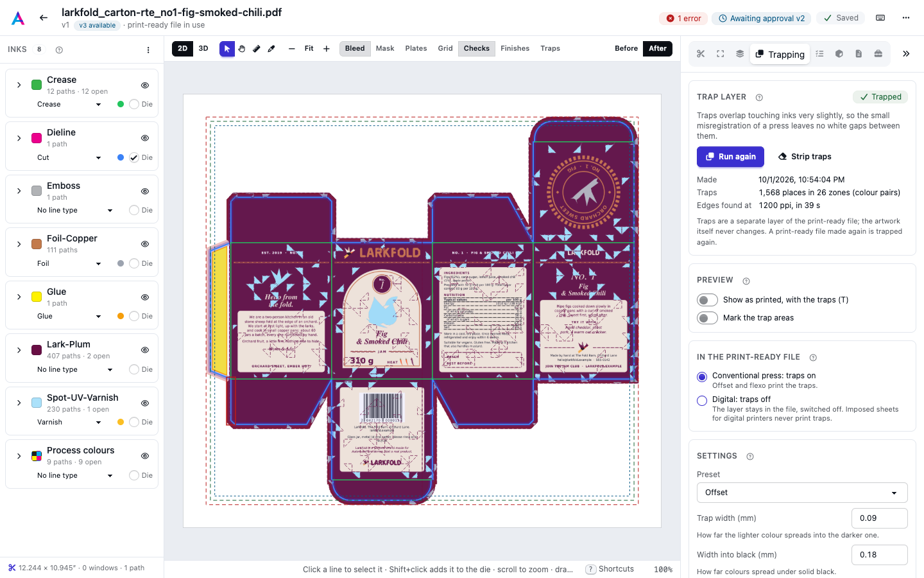Select the ruler measure tool
Screen dimensions: 924x578
pos(257,49)
